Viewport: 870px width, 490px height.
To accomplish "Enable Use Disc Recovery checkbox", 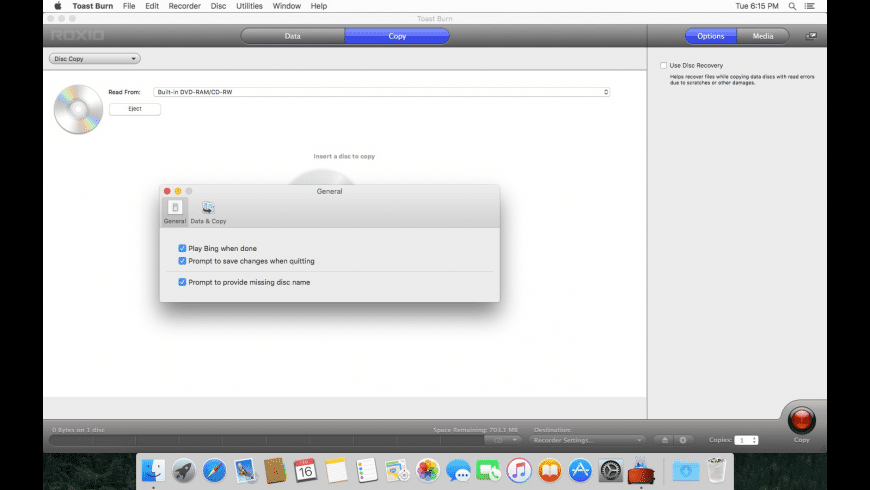I will click(x=663, y=65).
